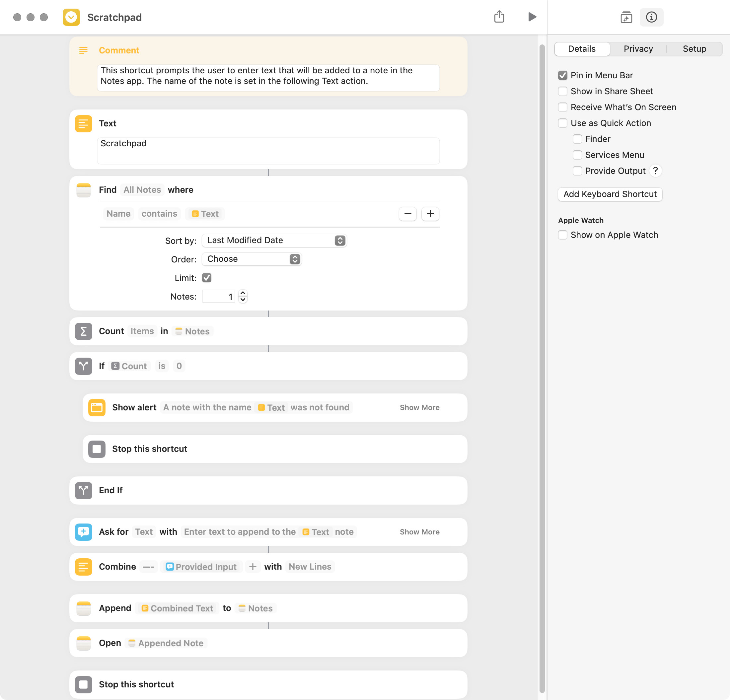
Task: Enable Show on Apple Watch
Action: 562,235
